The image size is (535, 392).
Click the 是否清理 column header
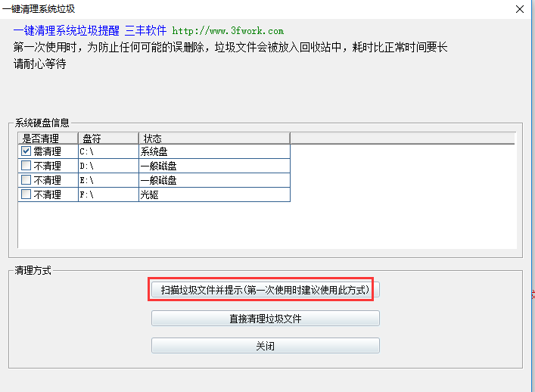tap(48, 138)
